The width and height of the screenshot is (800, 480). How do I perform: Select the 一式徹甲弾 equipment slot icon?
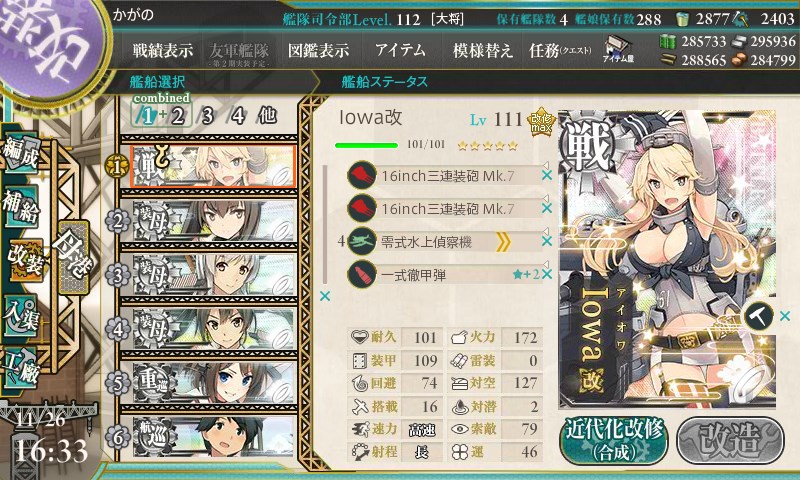[362, 275]
